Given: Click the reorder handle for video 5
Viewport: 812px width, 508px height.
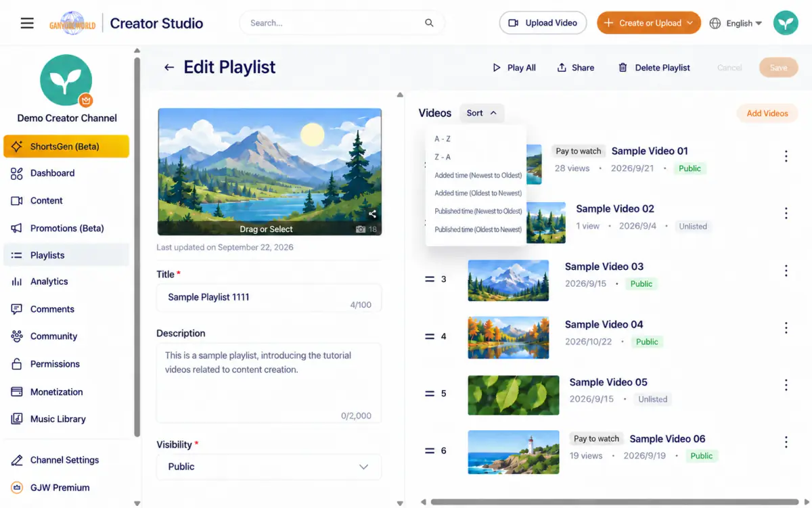Looking at the screenshot, I should [429, 393].
